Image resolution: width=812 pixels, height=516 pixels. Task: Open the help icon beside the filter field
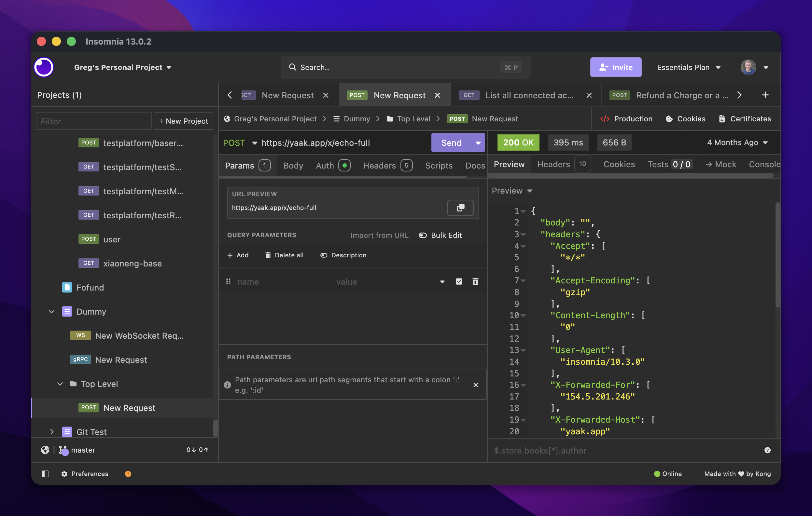pos(767,450)
